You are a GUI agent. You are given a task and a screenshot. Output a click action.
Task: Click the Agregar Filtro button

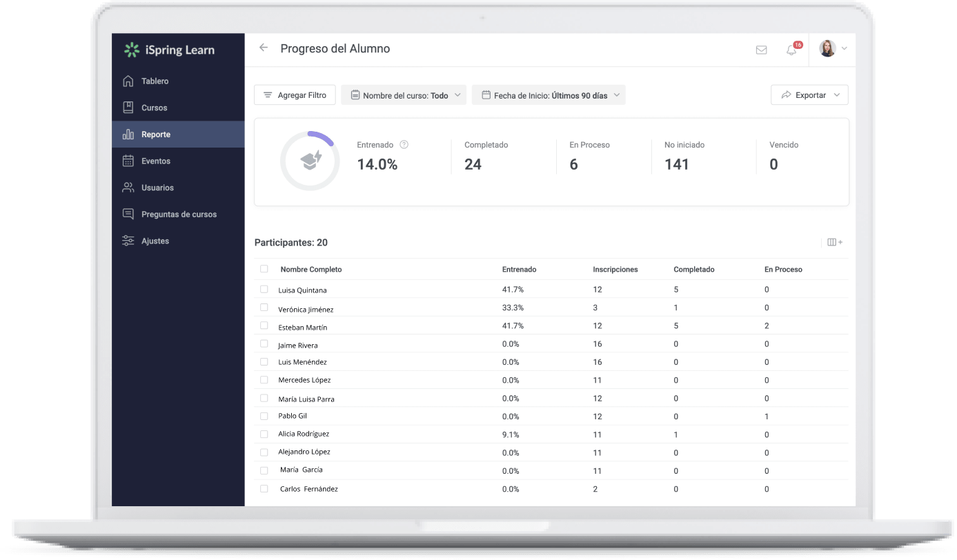click(295, 94)
